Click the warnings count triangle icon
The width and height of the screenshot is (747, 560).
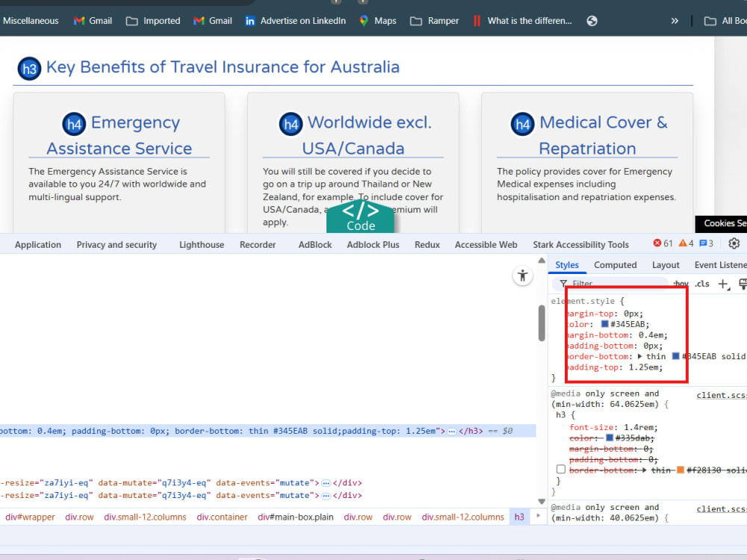[683, 243]
